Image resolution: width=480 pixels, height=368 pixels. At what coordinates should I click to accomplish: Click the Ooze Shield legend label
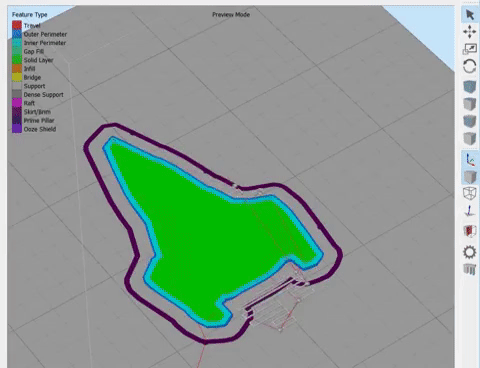(x=40, y=129)
